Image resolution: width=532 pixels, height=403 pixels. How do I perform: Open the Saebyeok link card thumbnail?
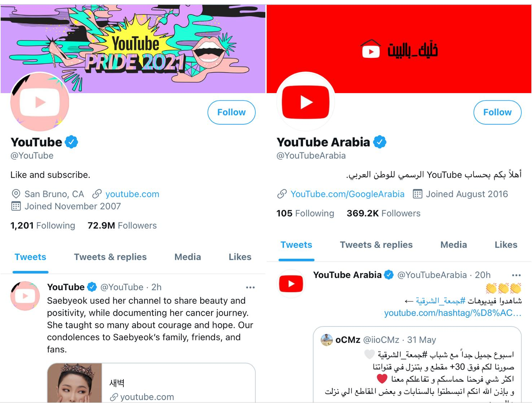[75, 383]
